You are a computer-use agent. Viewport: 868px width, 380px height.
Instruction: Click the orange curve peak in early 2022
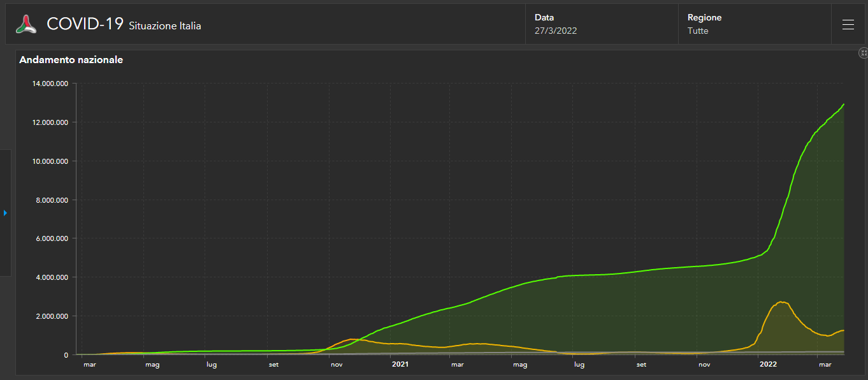click(x=781, y=302)
